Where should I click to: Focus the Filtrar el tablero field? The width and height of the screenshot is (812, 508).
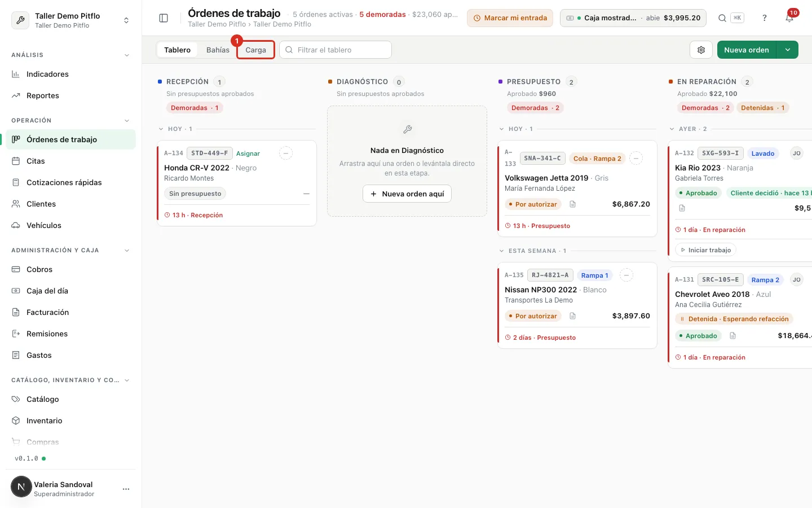coord(336,50)
